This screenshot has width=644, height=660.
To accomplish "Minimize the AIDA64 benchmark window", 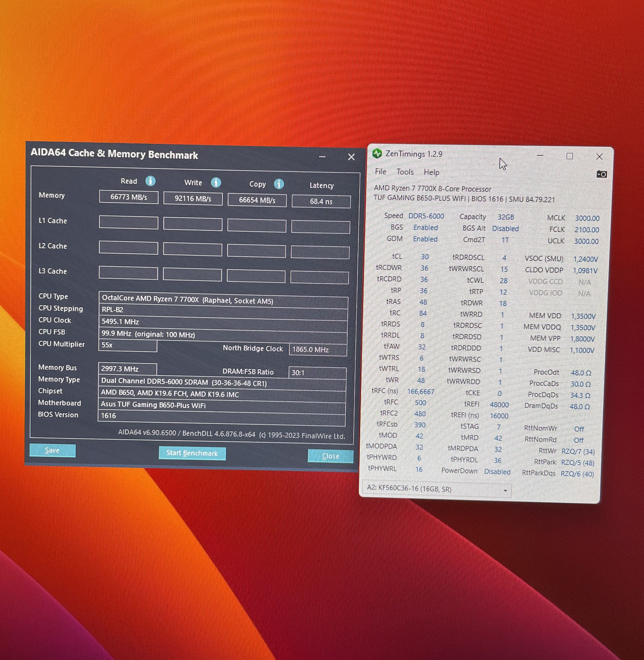I will [322, 156].
